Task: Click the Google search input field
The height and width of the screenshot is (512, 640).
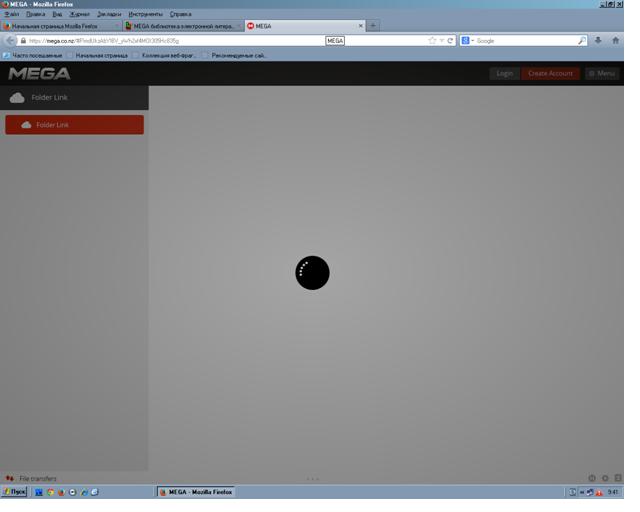Action: 526,41
